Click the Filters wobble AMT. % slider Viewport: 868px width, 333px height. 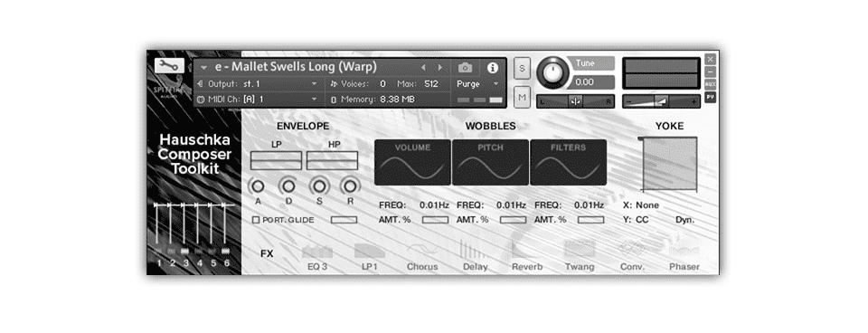click(x=590, y=220)
